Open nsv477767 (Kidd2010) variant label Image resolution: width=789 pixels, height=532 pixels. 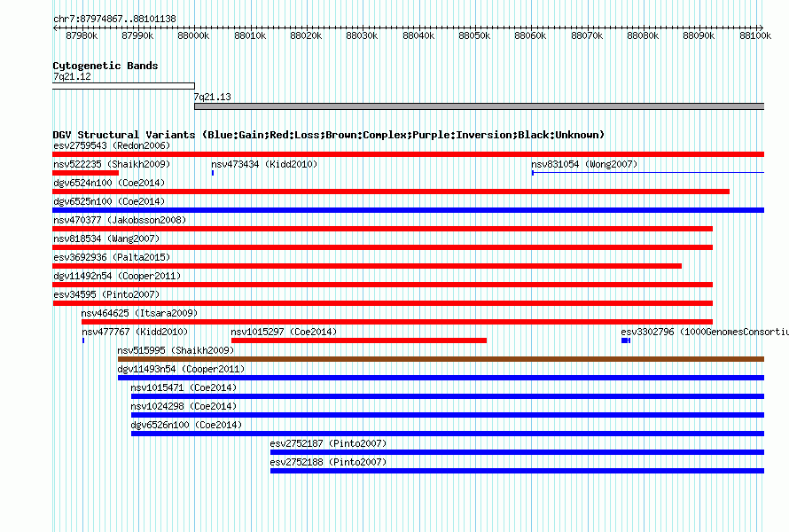pyautogui.click(x=135, y=332)
